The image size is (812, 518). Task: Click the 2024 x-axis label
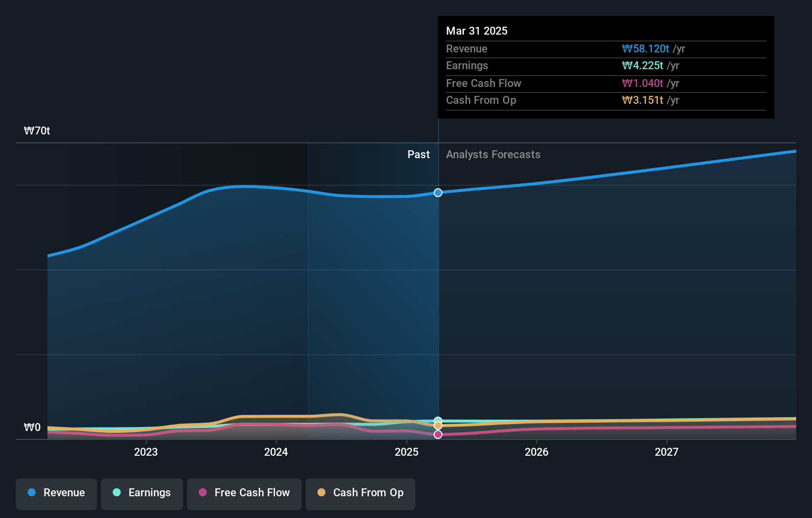276,452
